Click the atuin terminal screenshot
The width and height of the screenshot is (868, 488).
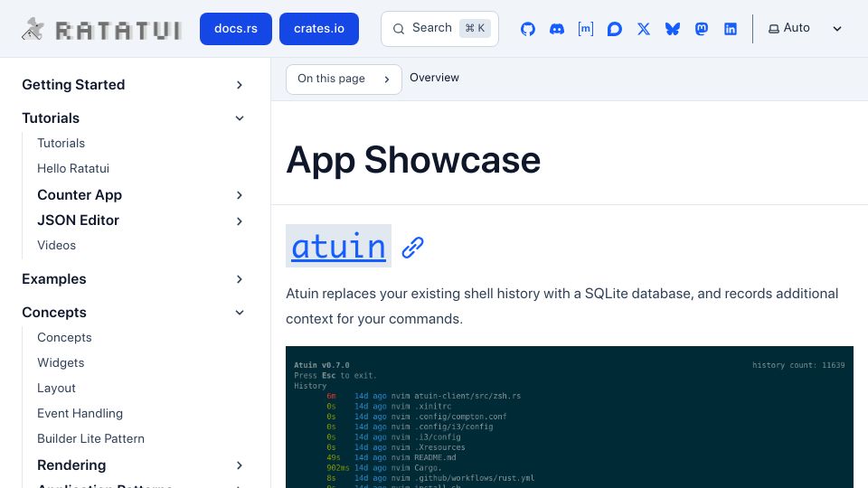pos(569,418)
